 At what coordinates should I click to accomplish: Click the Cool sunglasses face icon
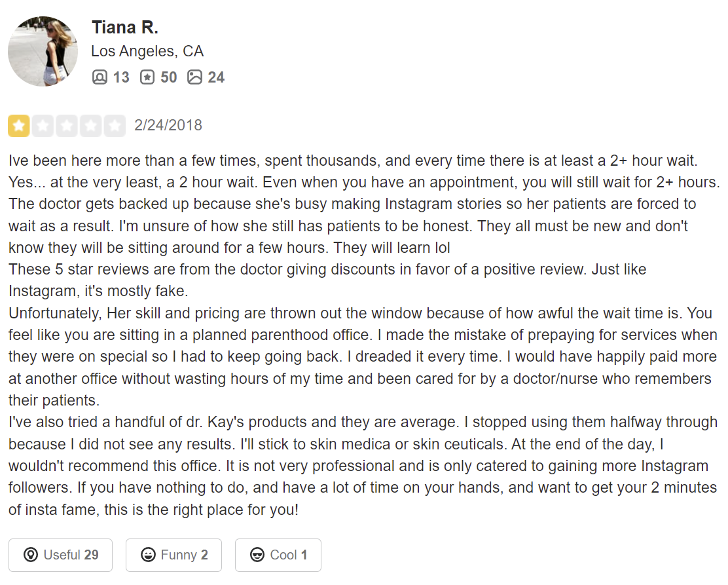pyautogui.click(x=257, y=555)
